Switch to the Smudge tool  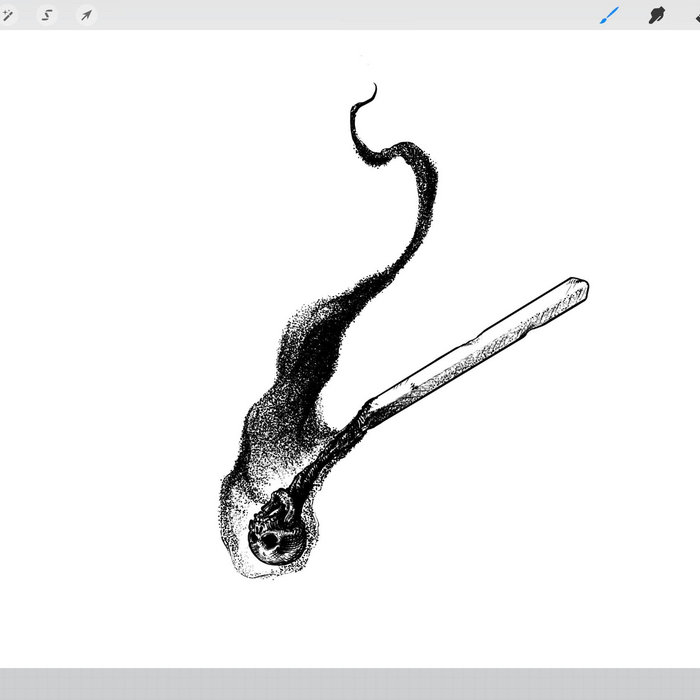click(x=657, y=15)
